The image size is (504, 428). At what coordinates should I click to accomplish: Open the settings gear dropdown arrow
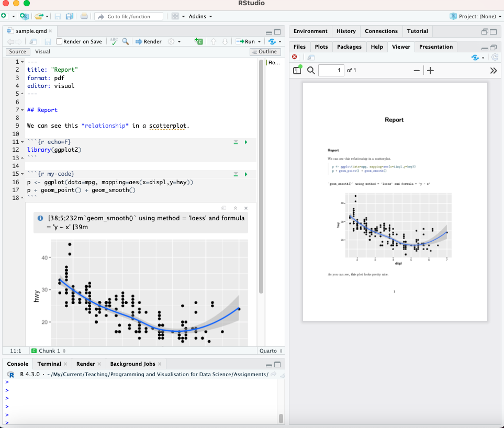coord(179,42)
